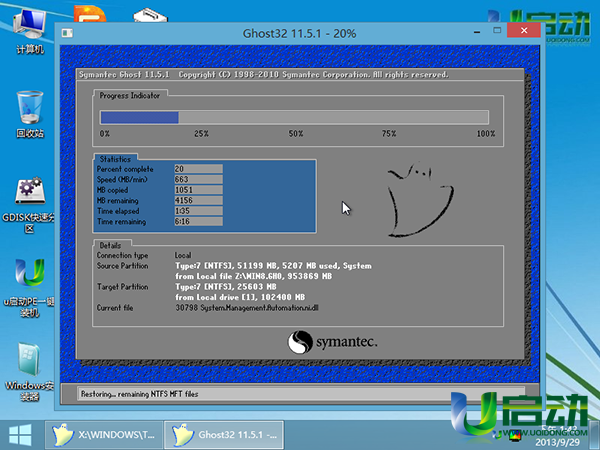Click the Statistics group label
Screen dimensions: 600x450
115,159
